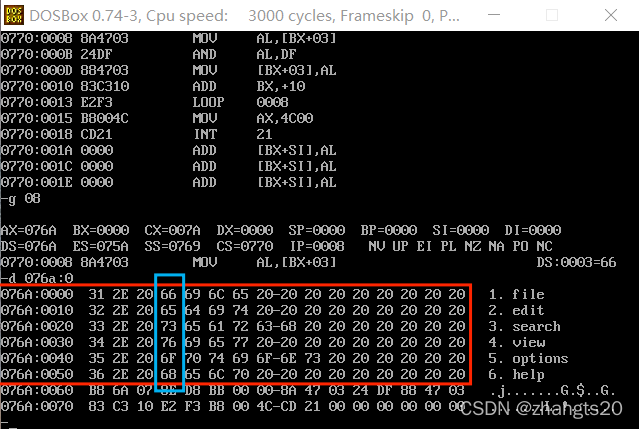Screen dimensions: 639x429
Task: Click the SP=0000 register value
Action: (317, 230)
